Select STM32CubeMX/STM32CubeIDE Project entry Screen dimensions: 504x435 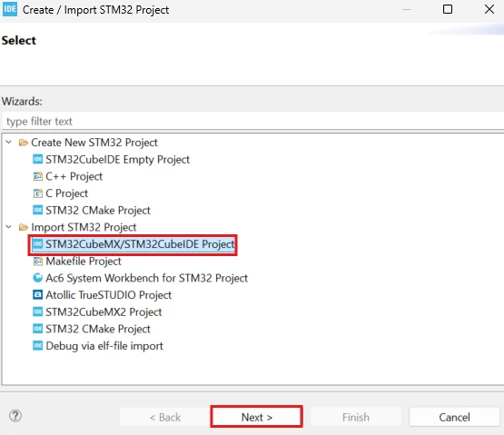click(140, 244)
